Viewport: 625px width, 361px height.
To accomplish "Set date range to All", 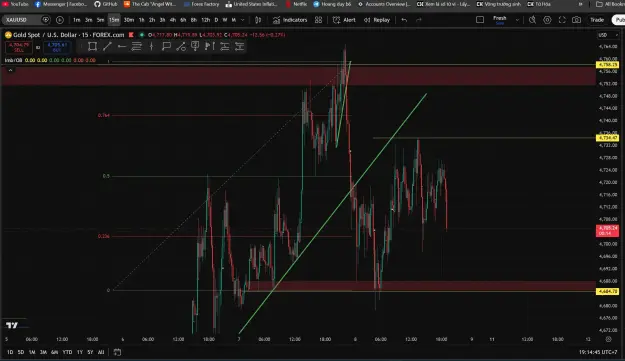I will coord(101,352).
